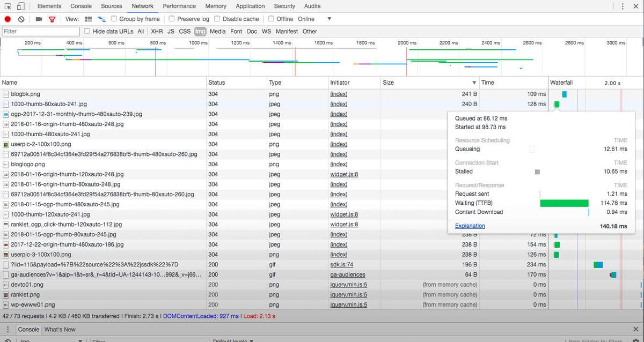Viewport: 644px width, 342px height.
Task: Select the Img requests filter
Action: click(x=200, y=31)
